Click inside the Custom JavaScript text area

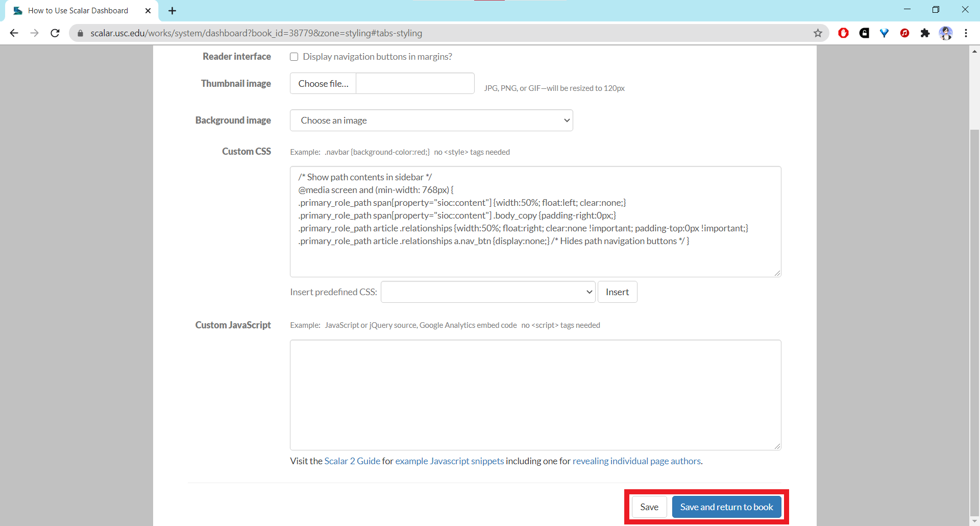coord(535,395)
